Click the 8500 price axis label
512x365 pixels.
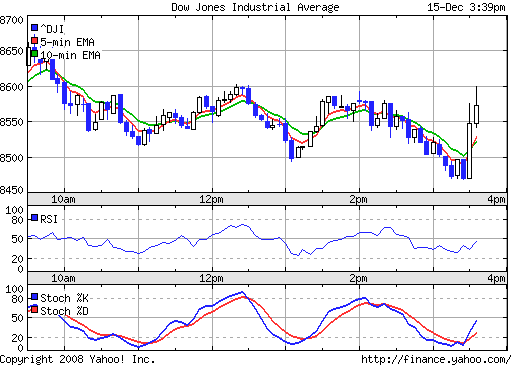click(12, 158)
